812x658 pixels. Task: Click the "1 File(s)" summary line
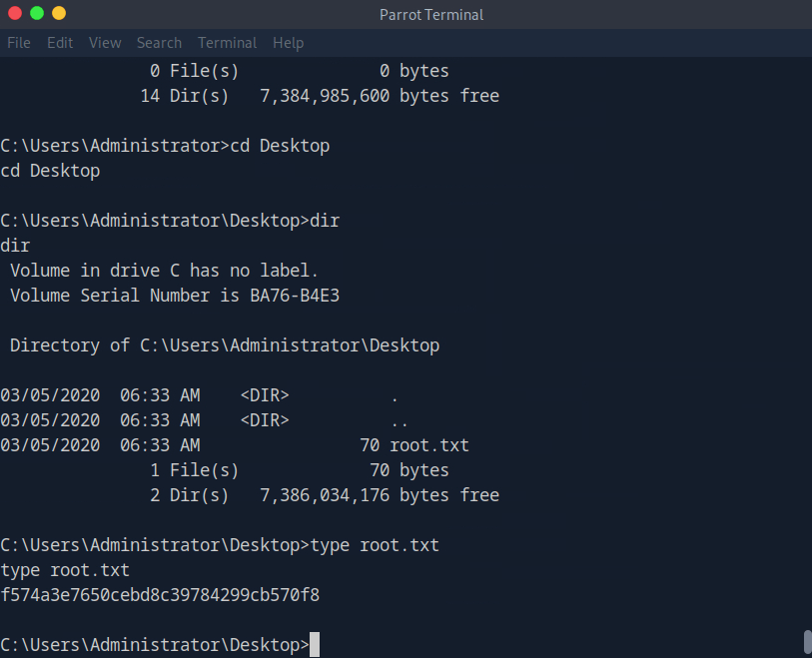coord(195,470)
